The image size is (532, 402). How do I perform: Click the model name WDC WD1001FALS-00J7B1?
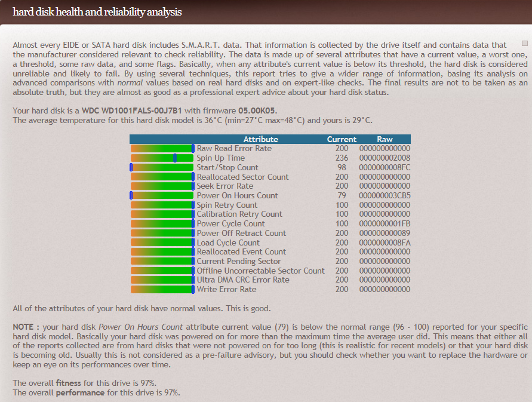pos(132,111)
